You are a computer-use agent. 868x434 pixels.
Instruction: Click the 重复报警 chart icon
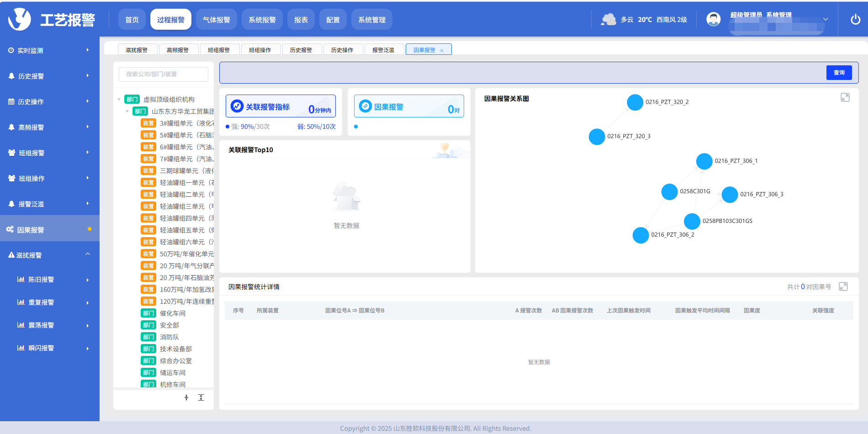[21, 302]
